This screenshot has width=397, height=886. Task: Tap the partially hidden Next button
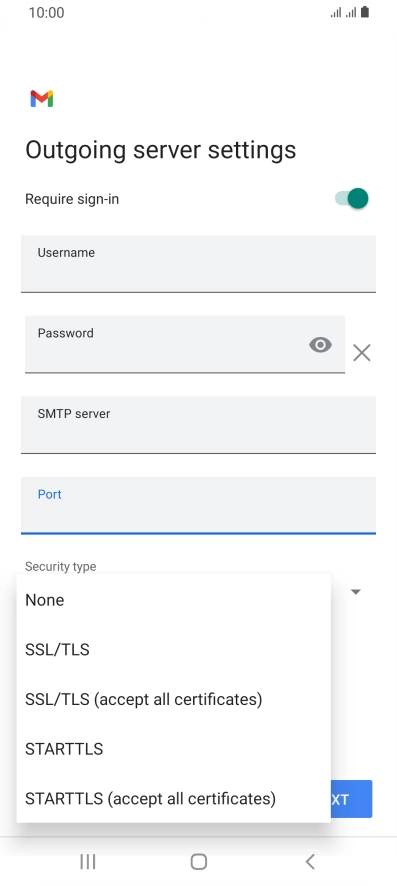pos(351,799)
